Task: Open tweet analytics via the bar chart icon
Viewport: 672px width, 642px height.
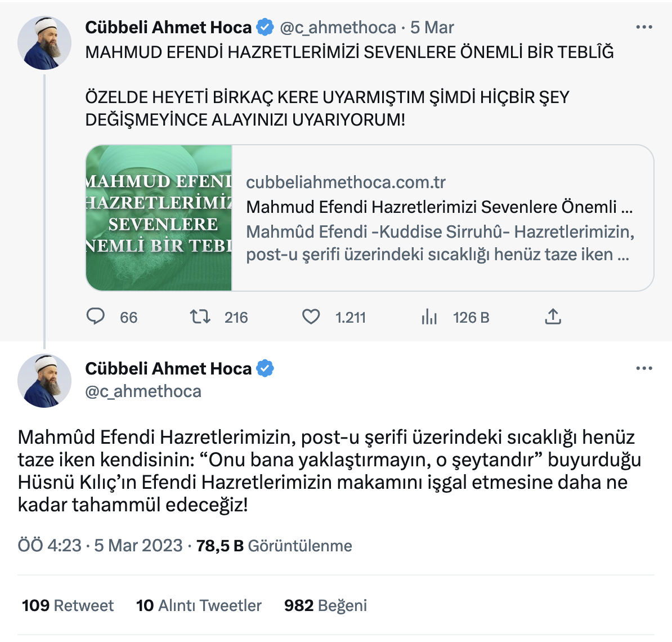Action: [x=429, y=317]
